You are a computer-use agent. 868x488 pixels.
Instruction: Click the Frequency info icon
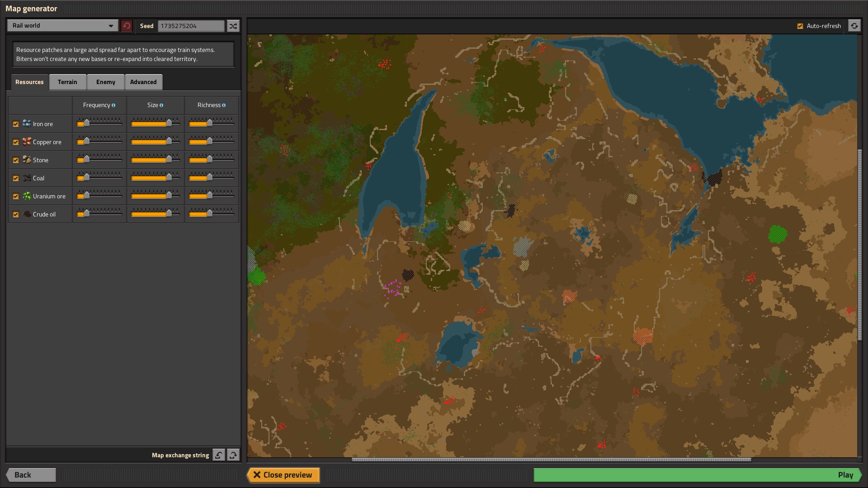113,105
